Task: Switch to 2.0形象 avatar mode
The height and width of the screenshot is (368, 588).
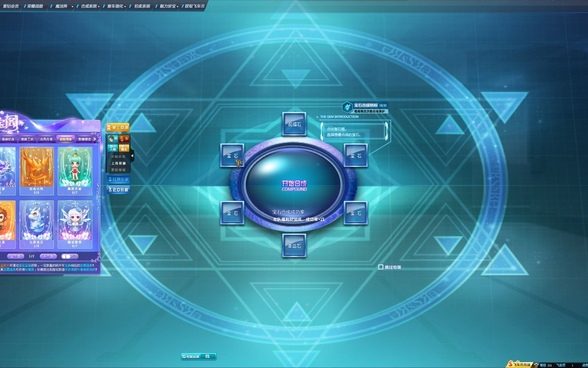Action: 118,189
